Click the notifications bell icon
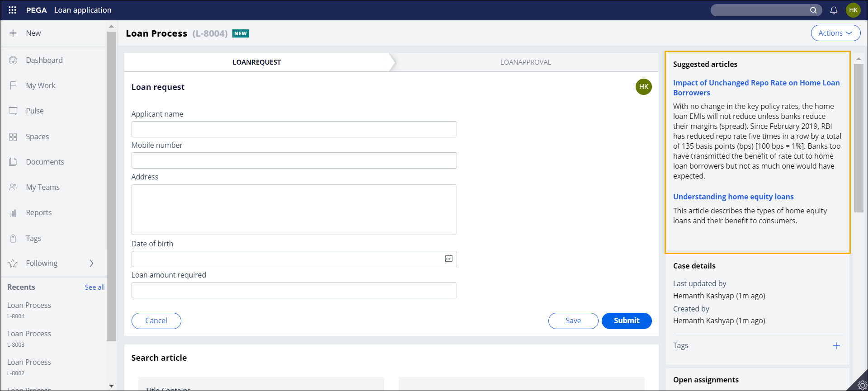Image resolution: width=868 pixels, height=391 pixels. point(834,10)
